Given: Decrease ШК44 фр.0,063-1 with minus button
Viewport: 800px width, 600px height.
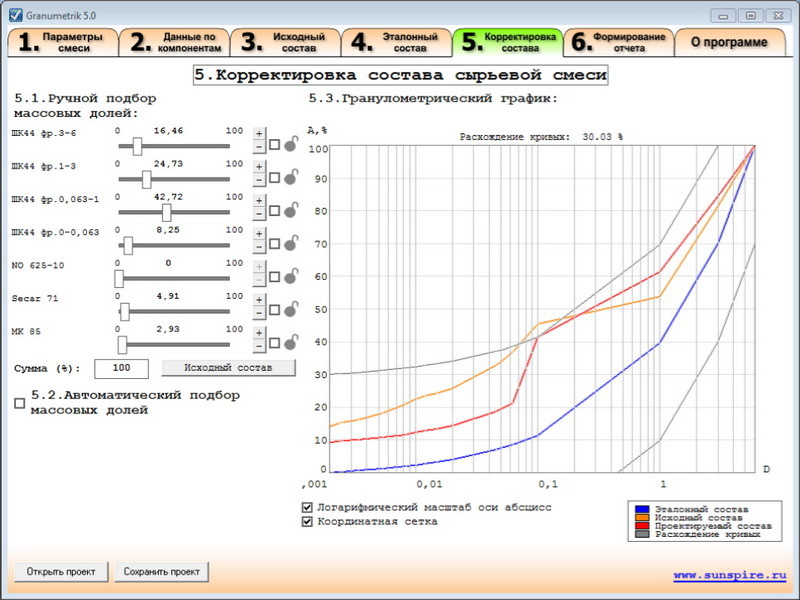Looking at the screenshot, I should point(259,213).
